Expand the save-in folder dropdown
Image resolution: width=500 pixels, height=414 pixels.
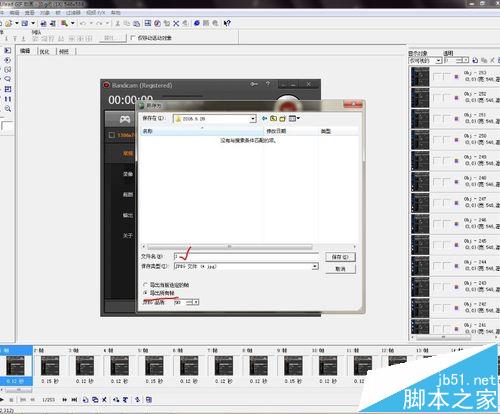253,119
